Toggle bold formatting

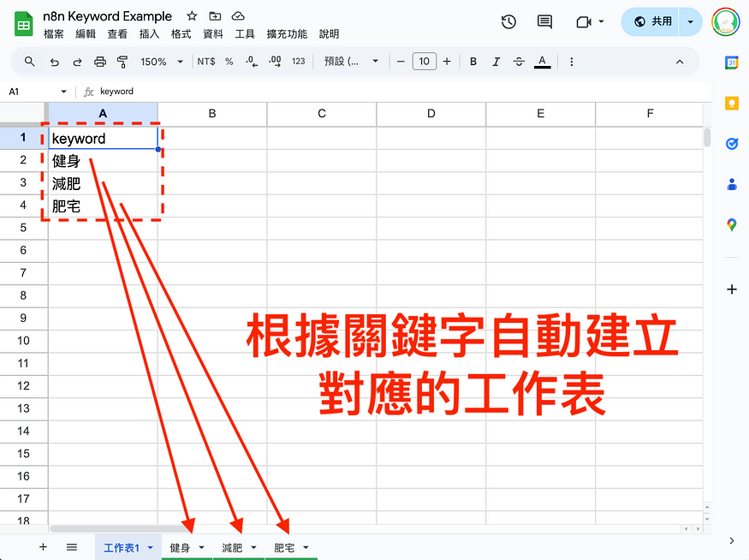[473, 62]
